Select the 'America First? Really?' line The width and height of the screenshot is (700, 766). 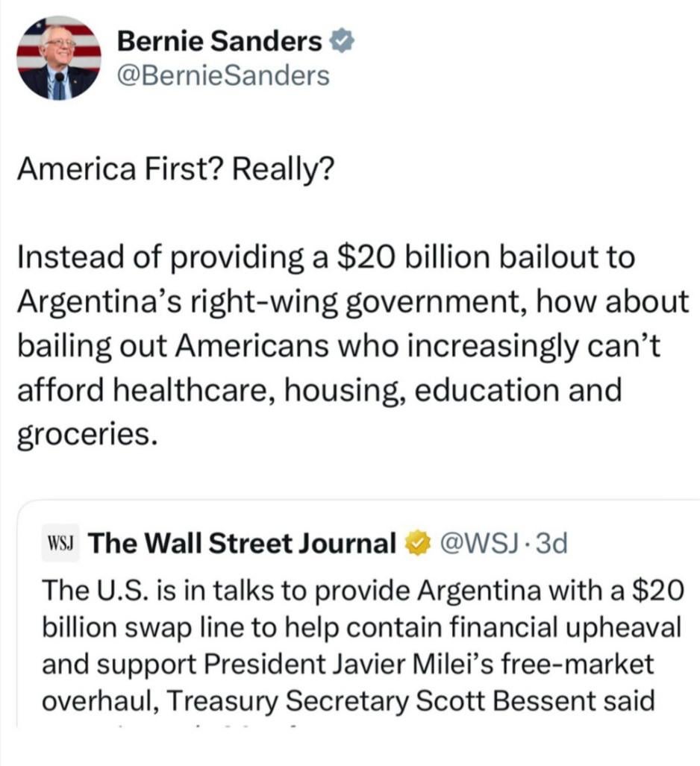point(176,169)
